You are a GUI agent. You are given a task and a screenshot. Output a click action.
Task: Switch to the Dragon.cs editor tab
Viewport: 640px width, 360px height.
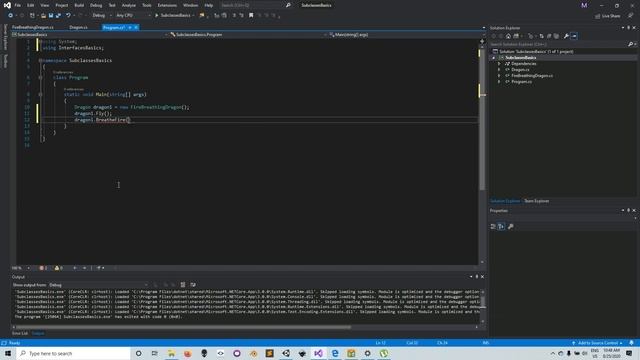(78, 27)
